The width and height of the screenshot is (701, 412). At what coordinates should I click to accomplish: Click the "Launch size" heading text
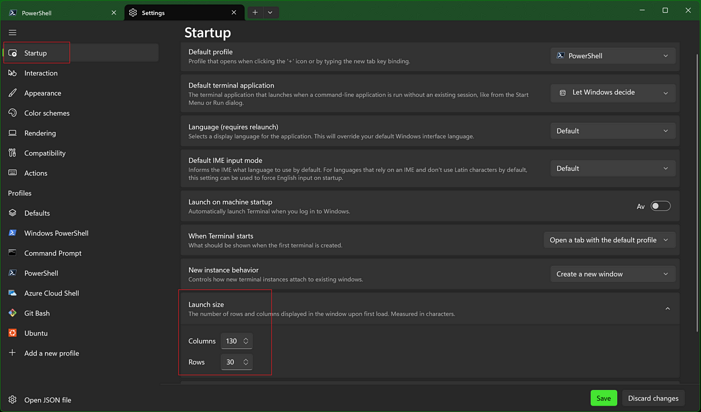click(x=206, y=304)
